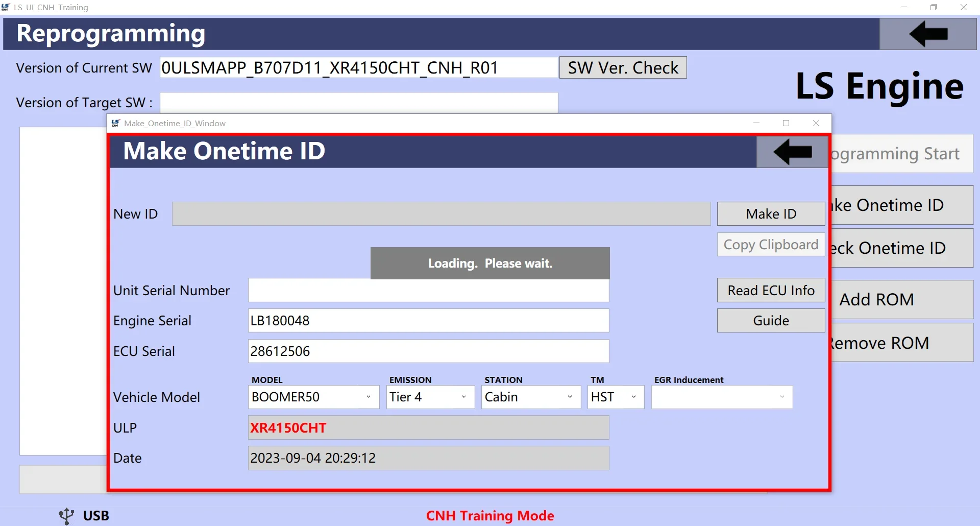Click the Add ROM button
This screenshot has width=980, height=526.
pyautogui.click(x=902, y=299)
